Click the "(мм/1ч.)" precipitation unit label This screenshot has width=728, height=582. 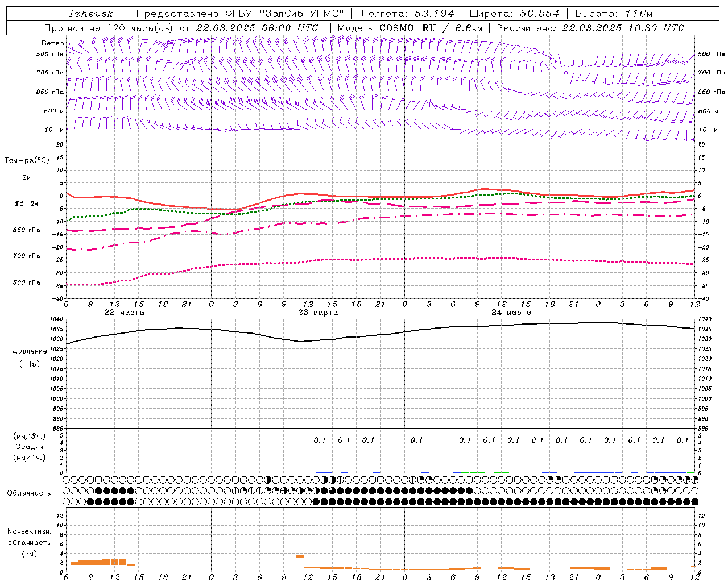[x=29, y=458]
